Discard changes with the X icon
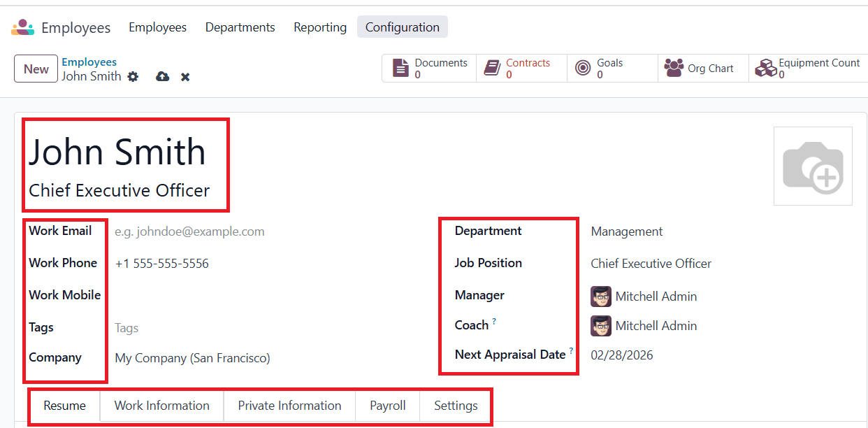 click(x=185, y=76)
